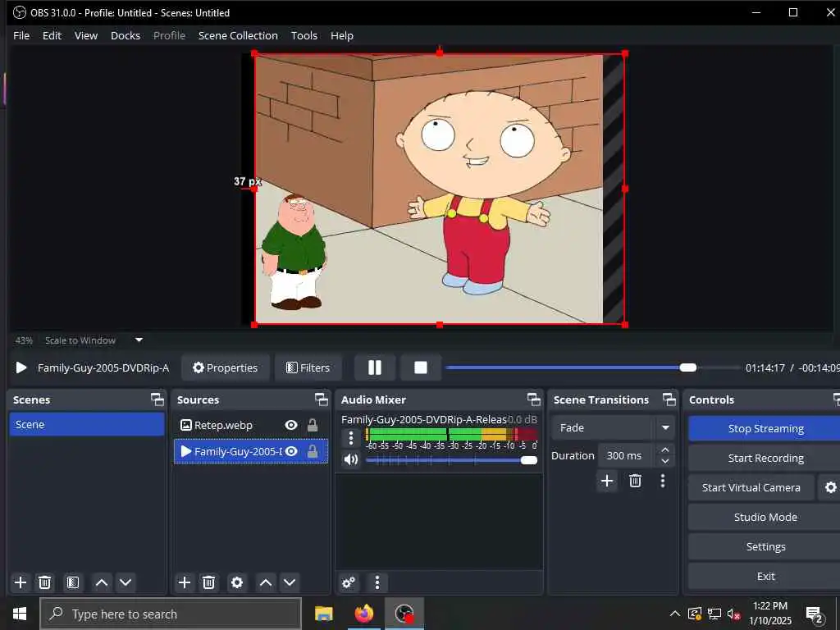Click the 300 ms duration field

(x=627, y=455)
